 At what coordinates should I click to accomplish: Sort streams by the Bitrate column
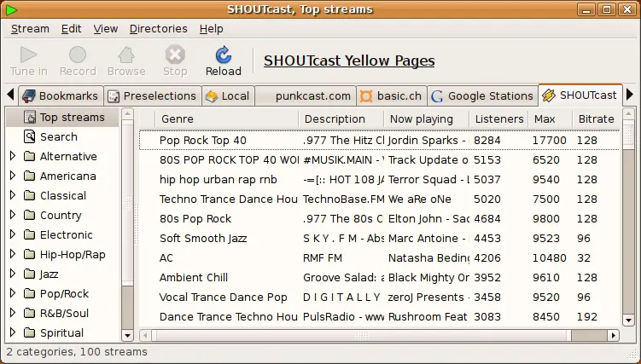tap(596, 119)
